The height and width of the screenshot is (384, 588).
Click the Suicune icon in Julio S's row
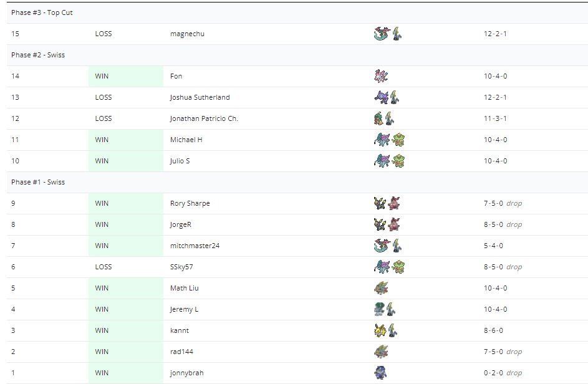click(382, 161)
